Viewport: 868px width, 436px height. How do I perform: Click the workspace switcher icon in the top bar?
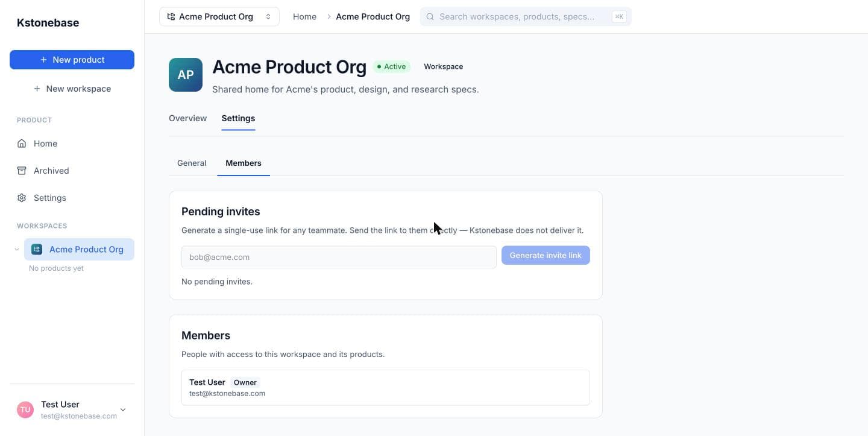tap(171, 17)
